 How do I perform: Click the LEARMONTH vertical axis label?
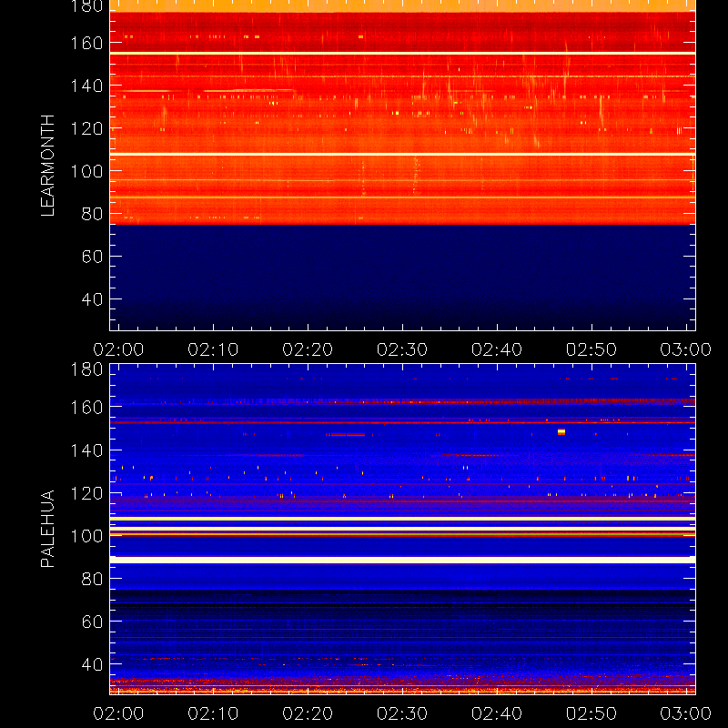click(x=48, y=166)
